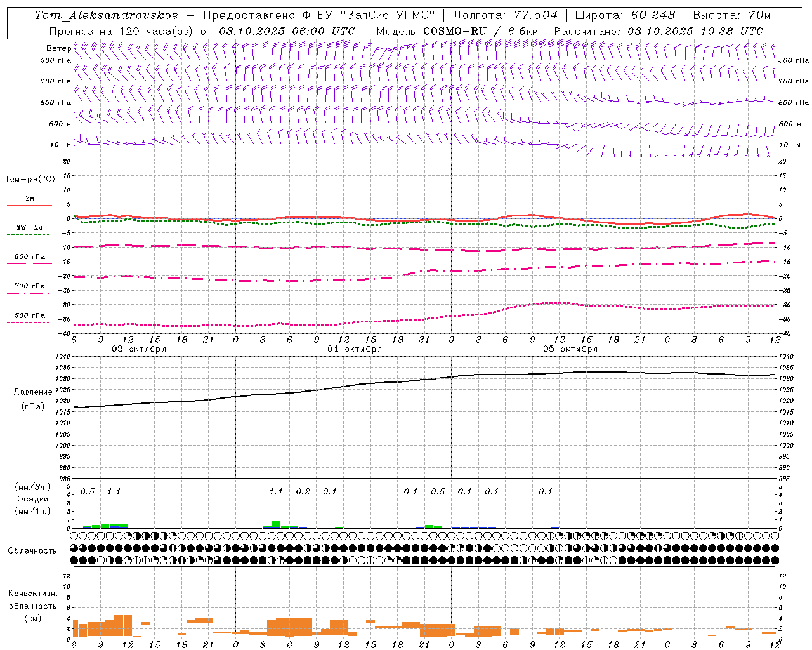The height and width of the screenshot is (650, 812).
Task: Click the Долгота: 77.504 value
Action: (505, 15)
